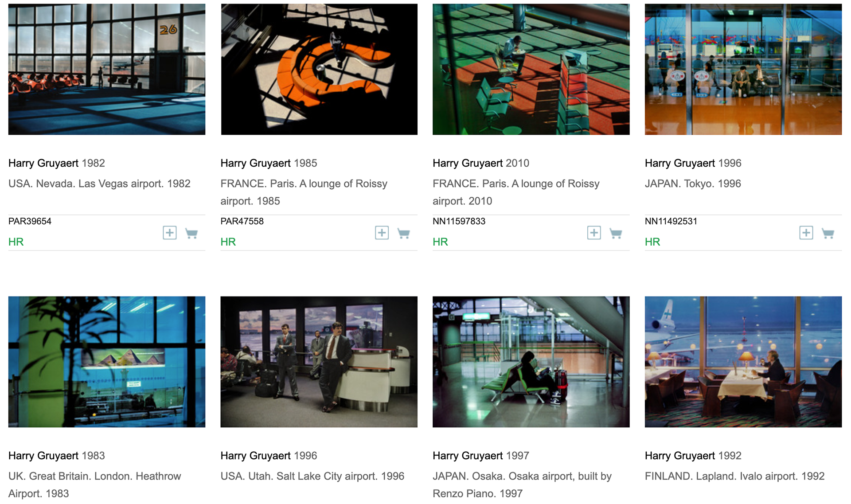Click HR link under NN11597833
The width and height of the screenshot is (851, 504).
point(440,242)
